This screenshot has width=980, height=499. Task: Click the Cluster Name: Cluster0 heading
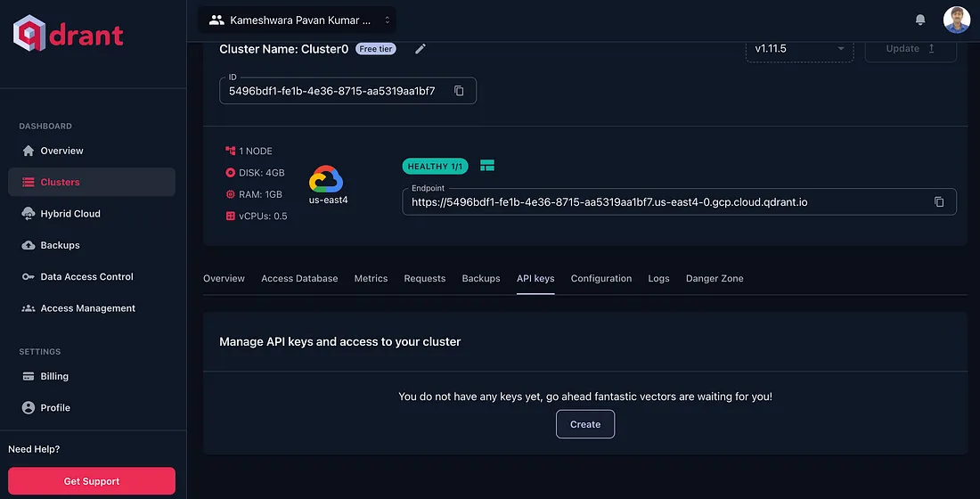(283, 49)
